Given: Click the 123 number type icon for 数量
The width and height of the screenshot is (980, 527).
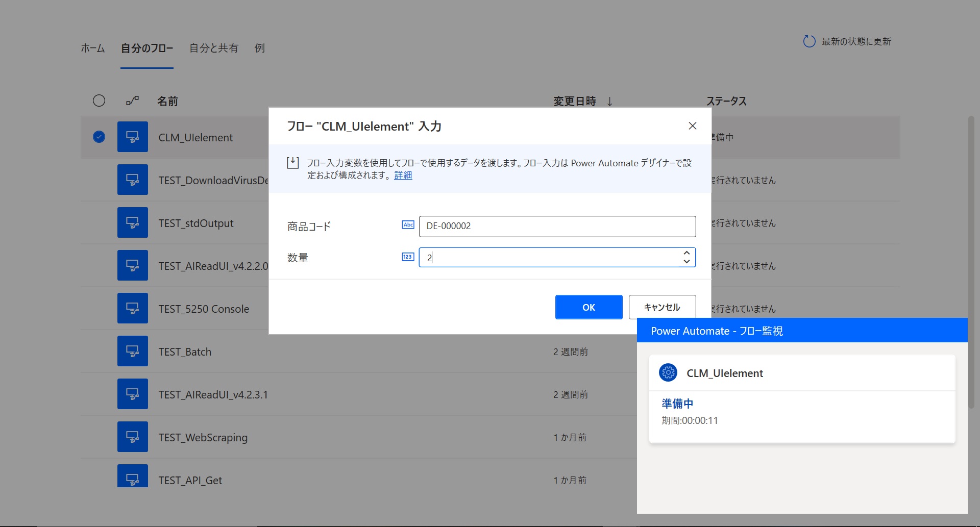Looking at the screenshot, I should pos(408,257).
